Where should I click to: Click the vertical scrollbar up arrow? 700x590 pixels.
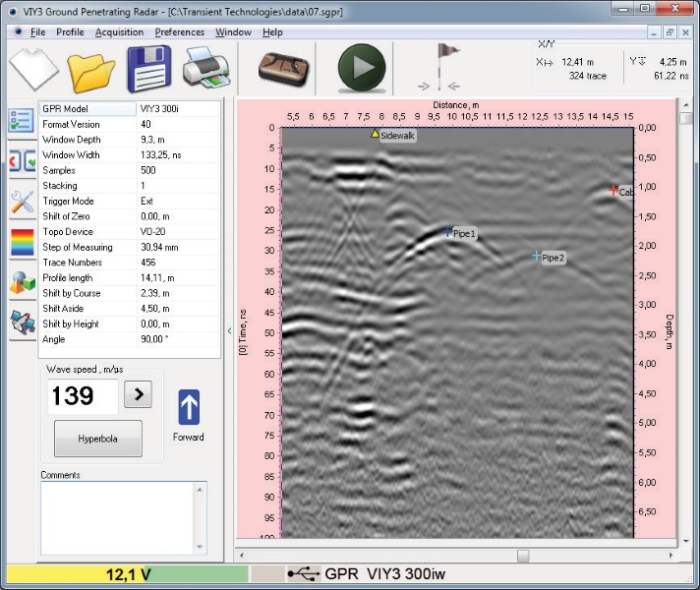pos(685,105)
